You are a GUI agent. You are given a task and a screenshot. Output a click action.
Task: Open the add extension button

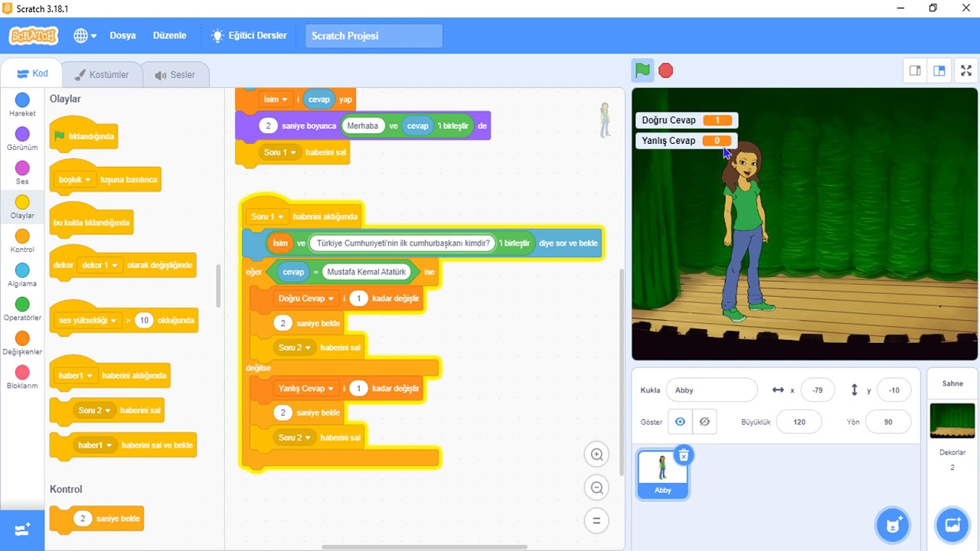tap(22, 530)
